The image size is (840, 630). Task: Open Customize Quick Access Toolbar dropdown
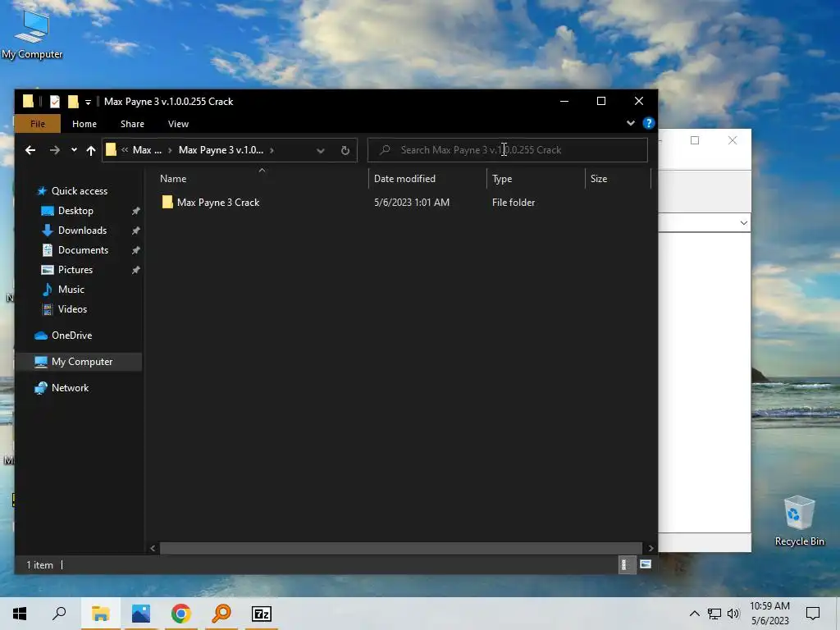click(x=88, y=102)
